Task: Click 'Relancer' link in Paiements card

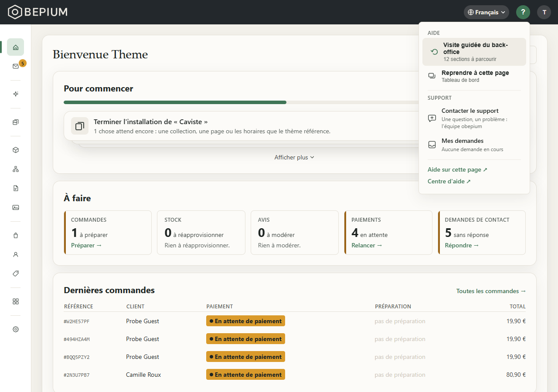Action: coord(367,245)
